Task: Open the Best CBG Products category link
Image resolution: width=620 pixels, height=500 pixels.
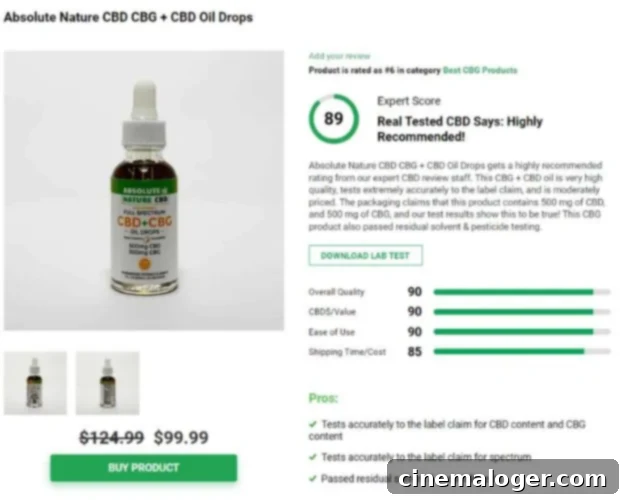Action: (x=480, y=70)
